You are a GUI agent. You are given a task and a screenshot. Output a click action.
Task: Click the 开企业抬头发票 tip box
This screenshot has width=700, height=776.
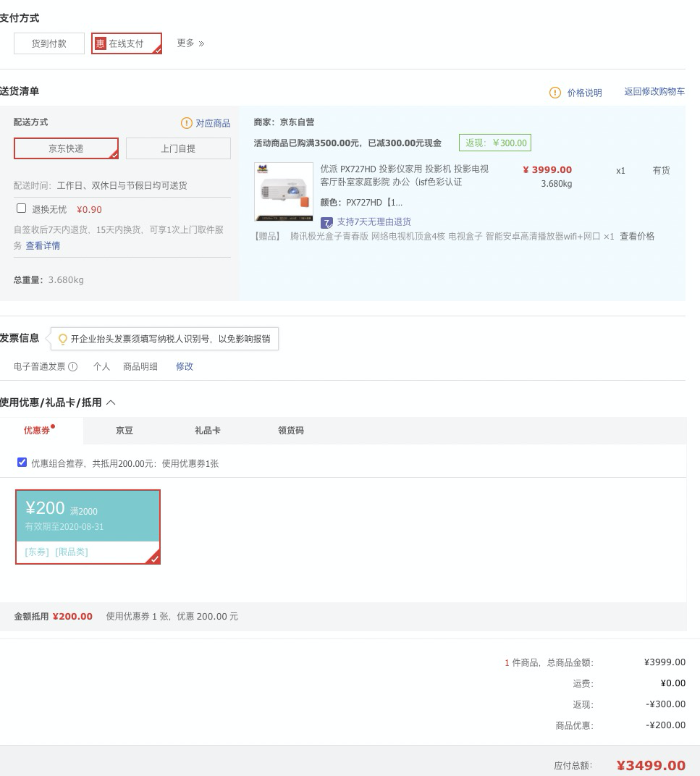pos(164,339)
